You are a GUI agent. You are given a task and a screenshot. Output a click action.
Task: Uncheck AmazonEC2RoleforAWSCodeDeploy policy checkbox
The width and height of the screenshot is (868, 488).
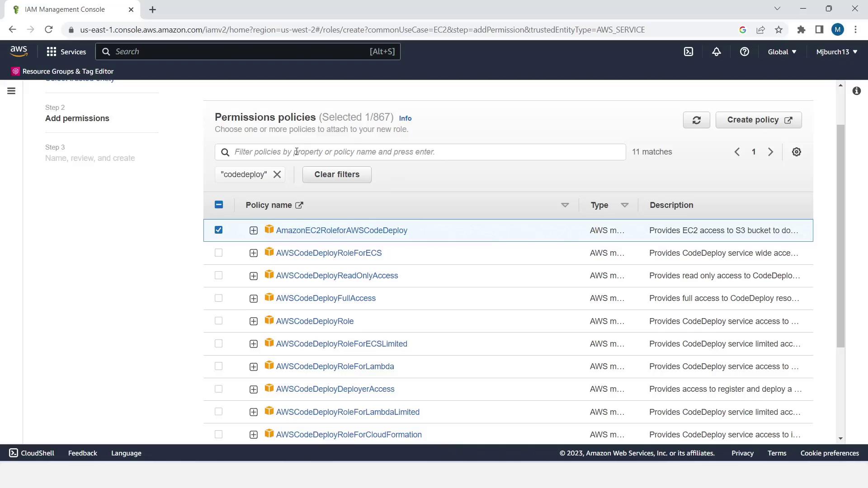pos(218,230)
